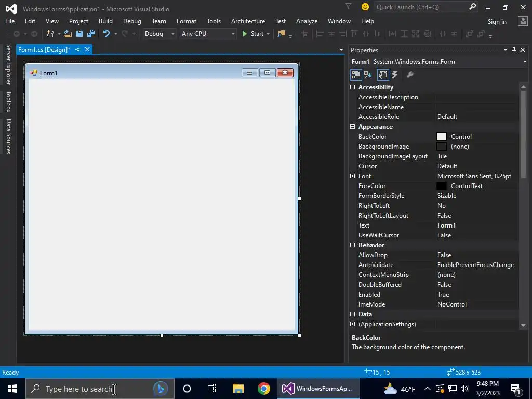Open the Toolbox side tab

(x=8, y=101)
